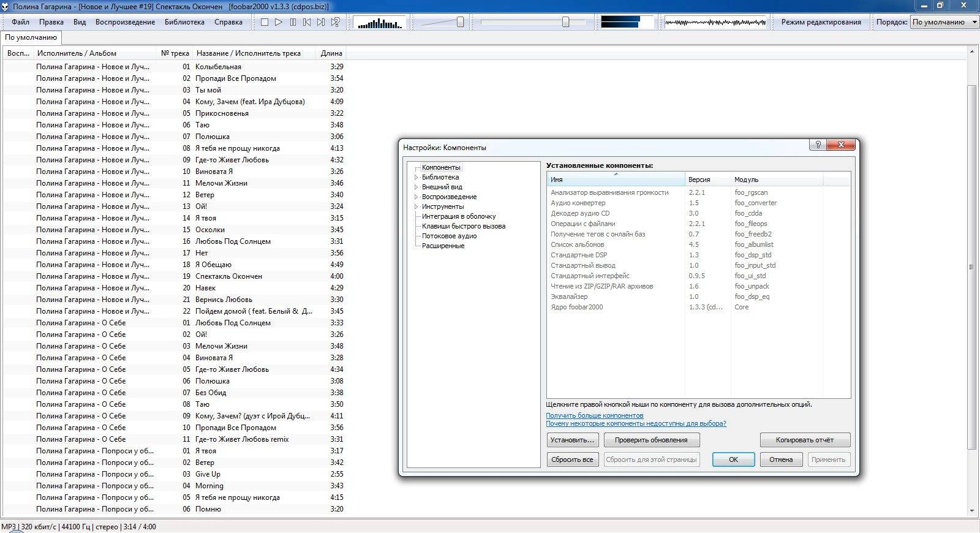Click Отмена button in settings dialog
The height and width of the screenshot is (533, 980).
781,459
